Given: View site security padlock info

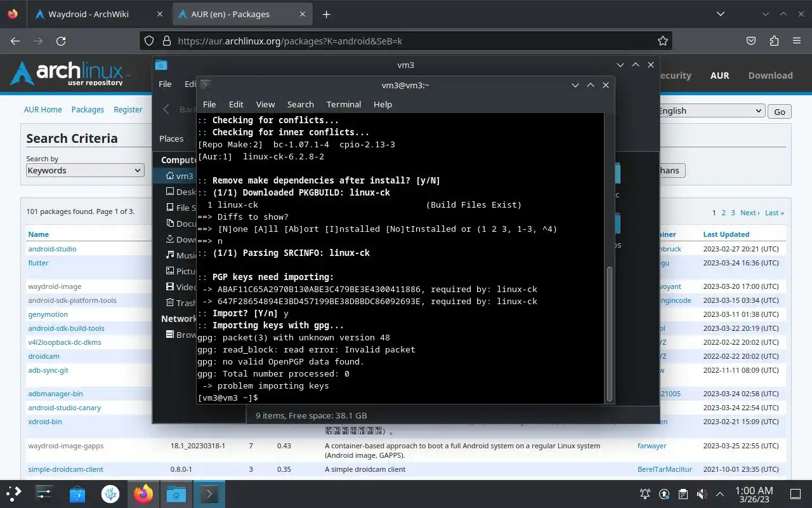Looking at the screenshot, I should pyautogui.click(x=167, y=41).
